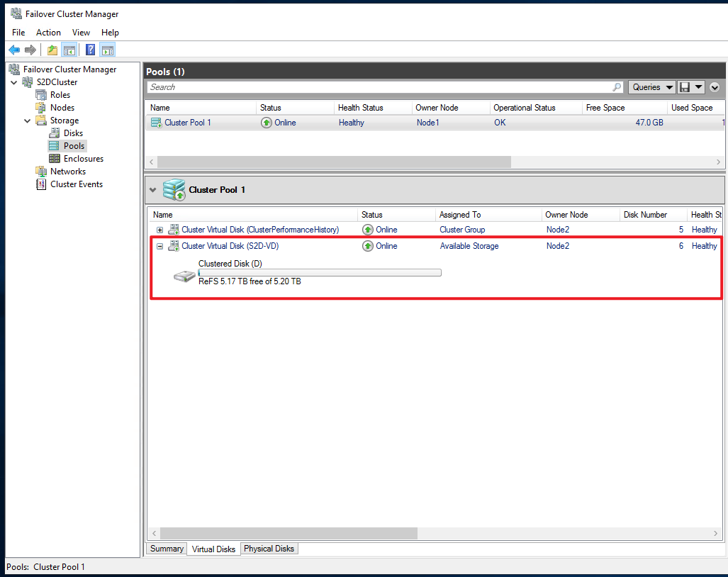Click the Networks icon in the tree
The image size is (728, 577).
click(x=41, y=172)
